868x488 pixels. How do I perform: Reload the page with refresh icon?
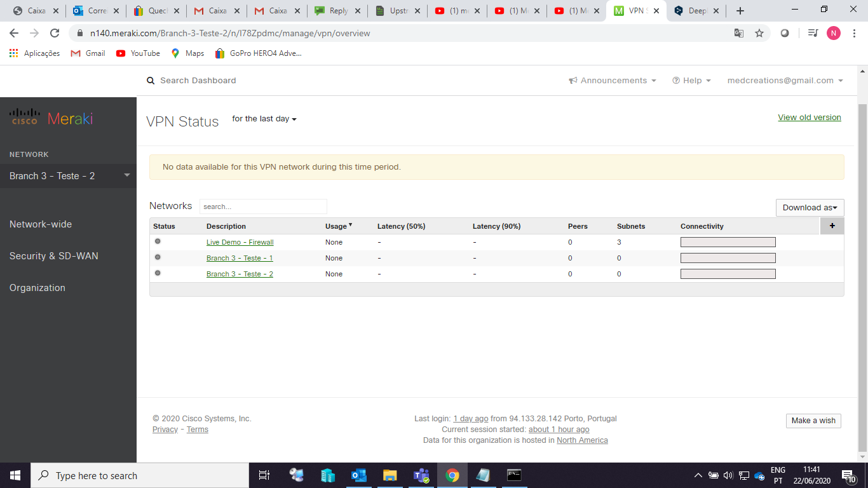[55, 33]
